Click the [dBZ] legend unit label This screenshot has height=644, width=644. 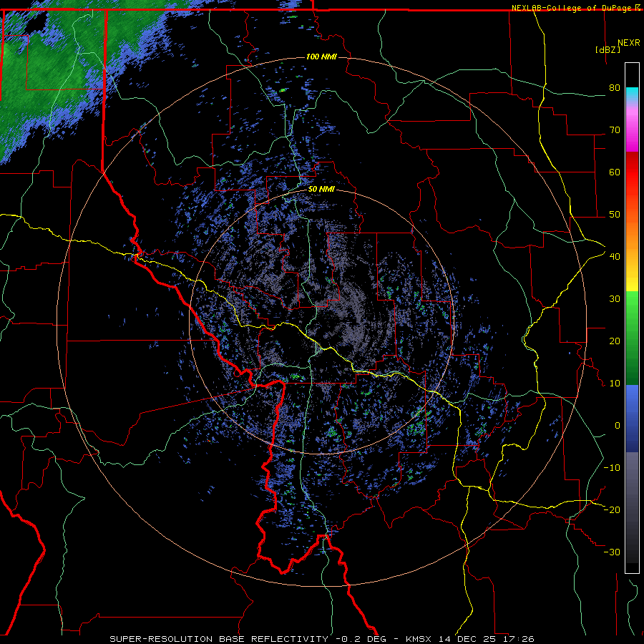pos(608,49)
